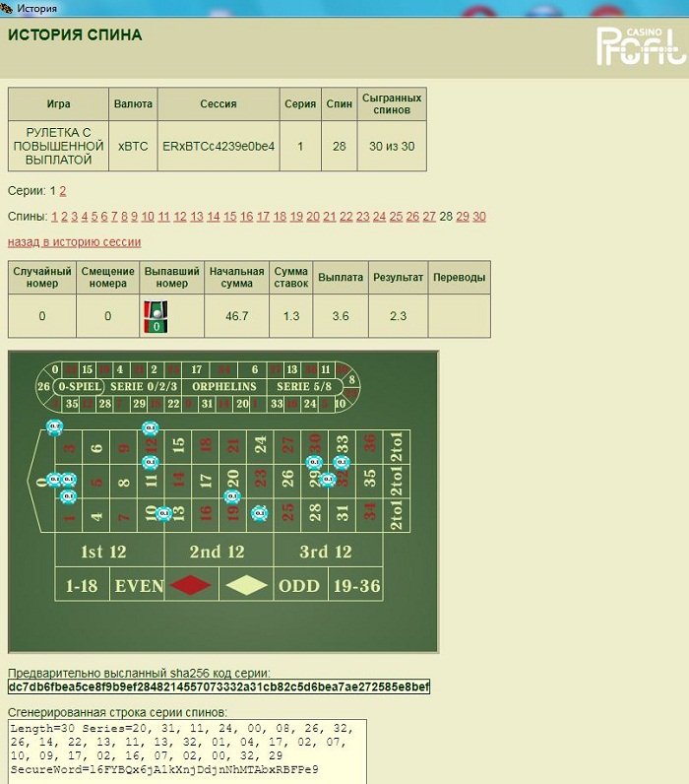
Task: Click the chip between 19 and 20
Action: (232, 495)
